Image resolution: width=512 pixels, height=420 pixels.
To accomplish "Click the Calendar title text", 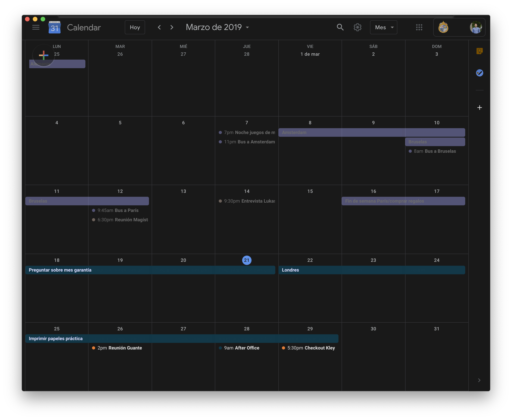I will point(84,28).
